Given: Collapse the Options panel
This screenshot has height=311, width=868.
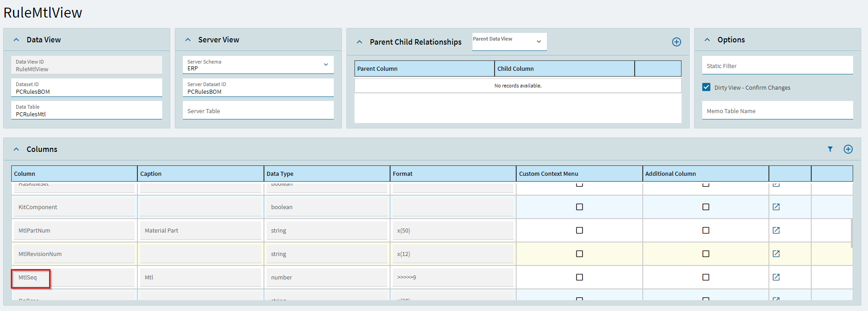Looking at the screenshot, I should (707, 40).
